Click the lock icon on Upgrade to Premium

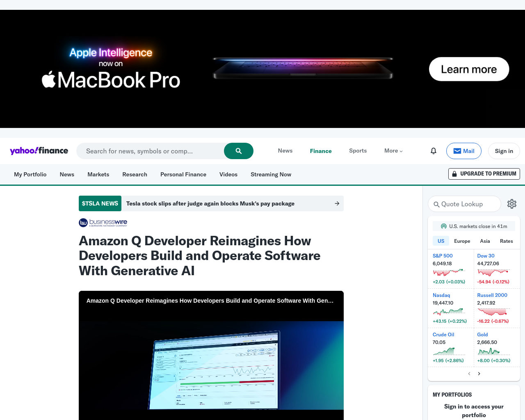click(x=454, y=174)
